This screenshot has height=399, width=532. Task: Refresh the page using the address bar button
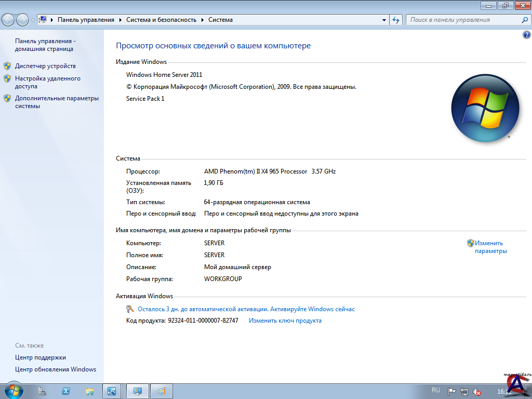pos(396,20)
